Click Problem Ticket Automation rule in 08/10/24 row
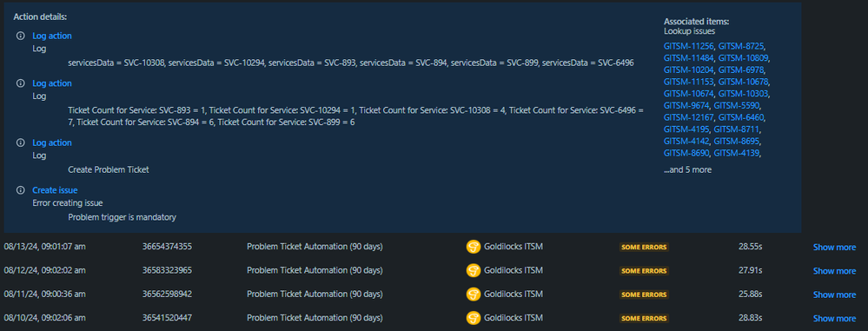 coord(315,318)
